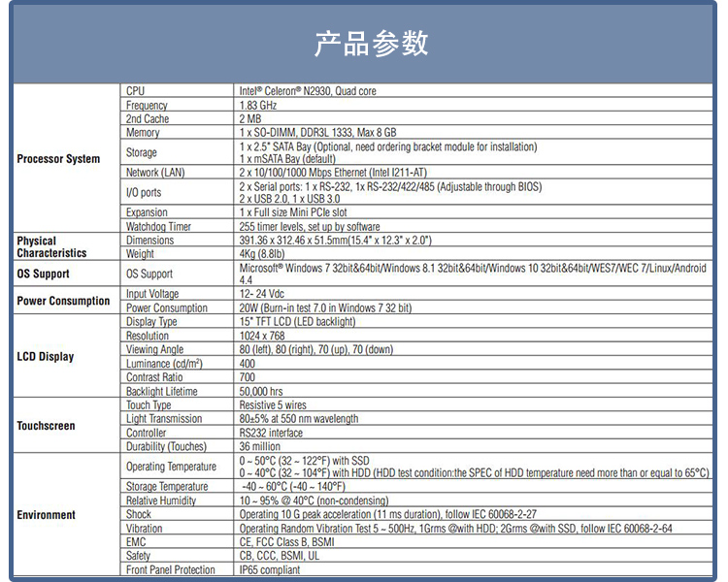
Task: Select '-40 ~ 60°C (-40 ~ 140°F)' value
Action: [x=294, y=486]
